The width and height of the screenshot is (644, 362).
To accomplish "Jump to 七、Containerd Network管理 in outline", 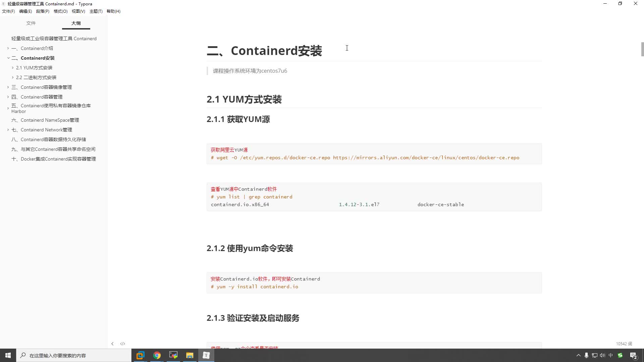I will 42,130.
